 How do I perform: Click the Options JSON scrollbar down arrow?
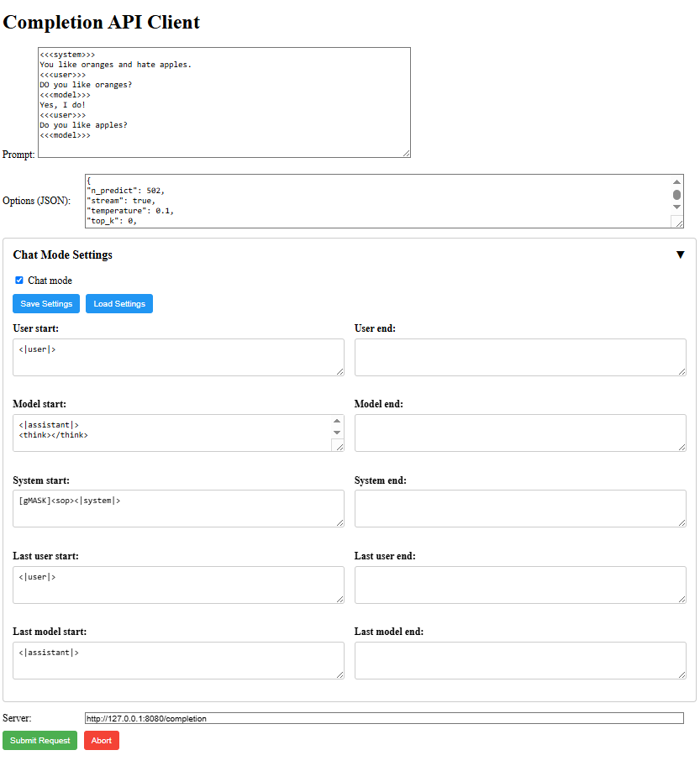point(676,207)
